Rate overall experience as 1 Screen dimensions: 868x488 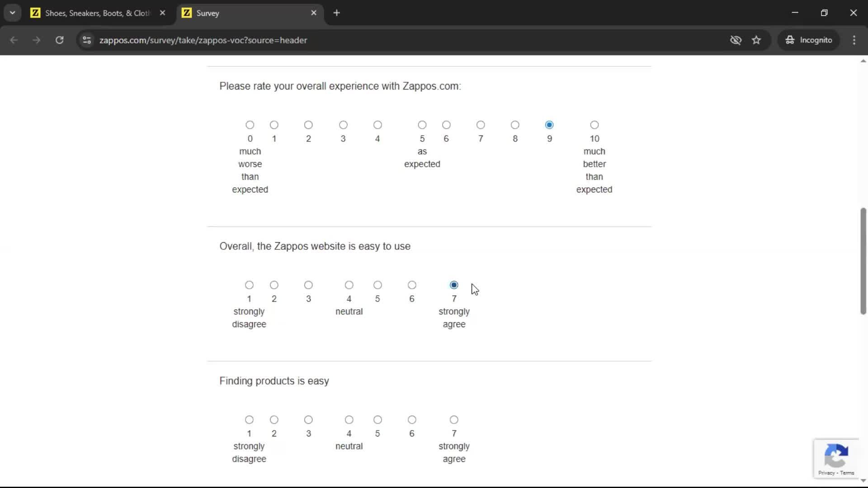[x=274, y=125]
